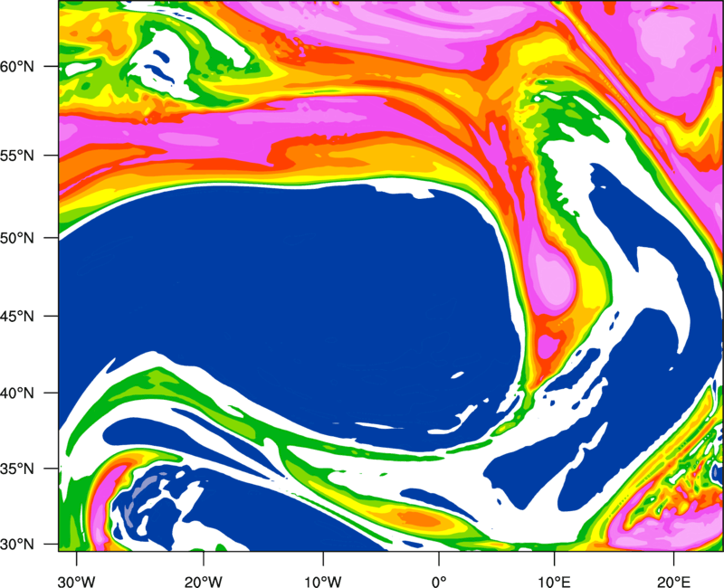The width and height of the screenshot is (724, 588).
Task: Click the 35°N latitude label
Action: 17,469
